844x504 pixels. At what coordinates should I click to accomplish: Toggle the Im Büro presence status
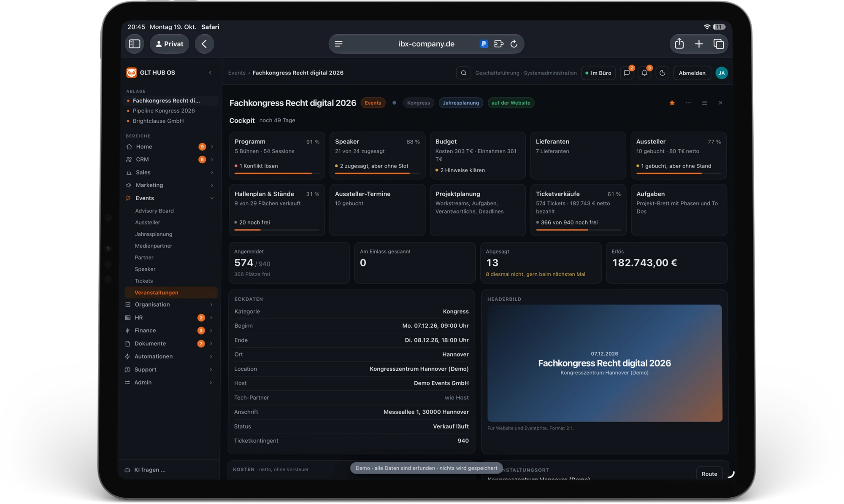coord(598,73)
